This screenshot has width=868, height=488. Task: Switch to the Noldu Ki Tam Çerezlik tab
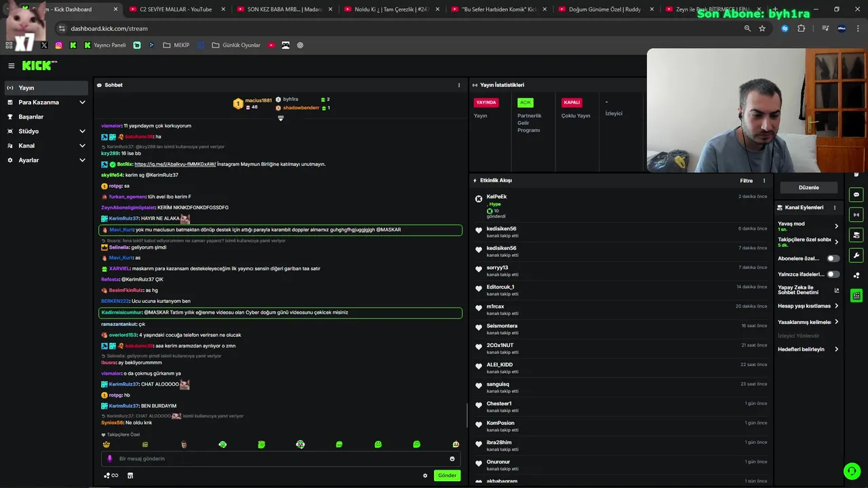pyautogui.click(x=392, y=9)
